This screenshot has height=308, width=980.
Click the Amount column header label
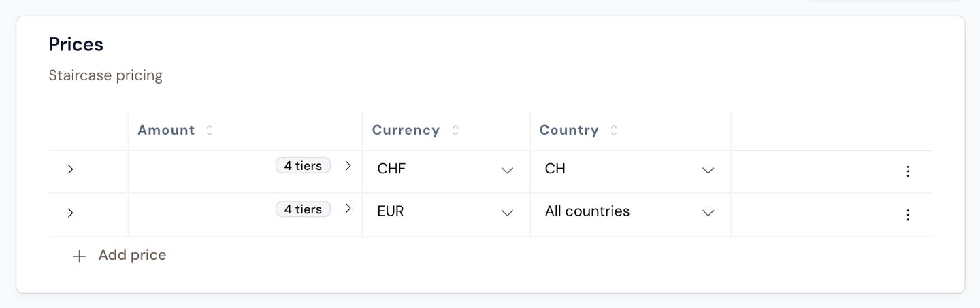click(166, 130)
